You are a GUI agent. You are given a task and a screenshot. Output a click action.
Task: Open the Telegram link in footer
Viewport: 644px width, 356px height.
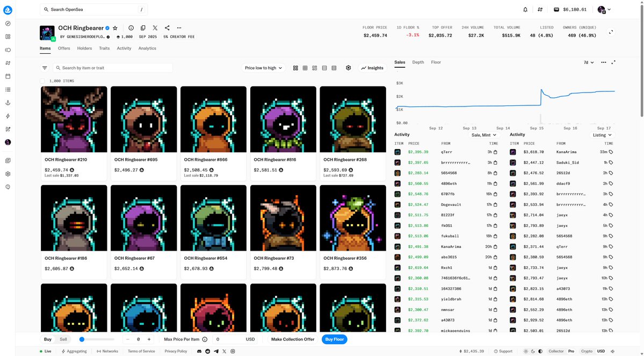click(216, 352)
